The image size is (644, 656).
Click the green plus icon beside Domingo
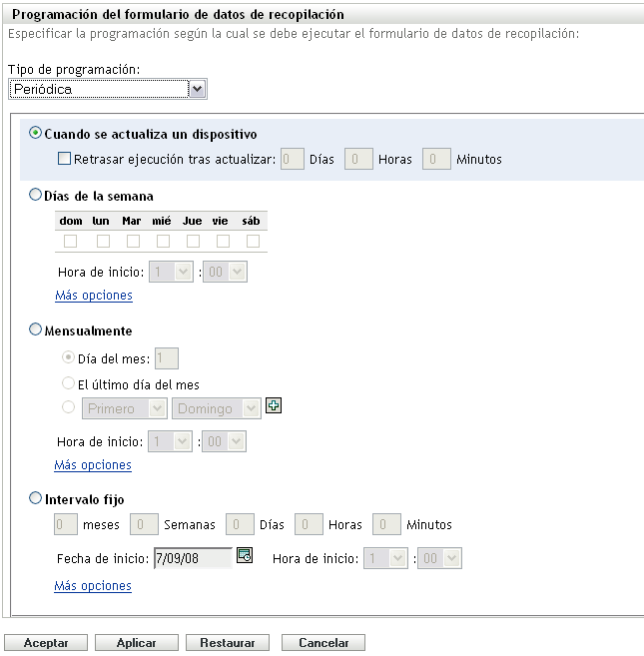pyautogui.click(x=274, y=405)
